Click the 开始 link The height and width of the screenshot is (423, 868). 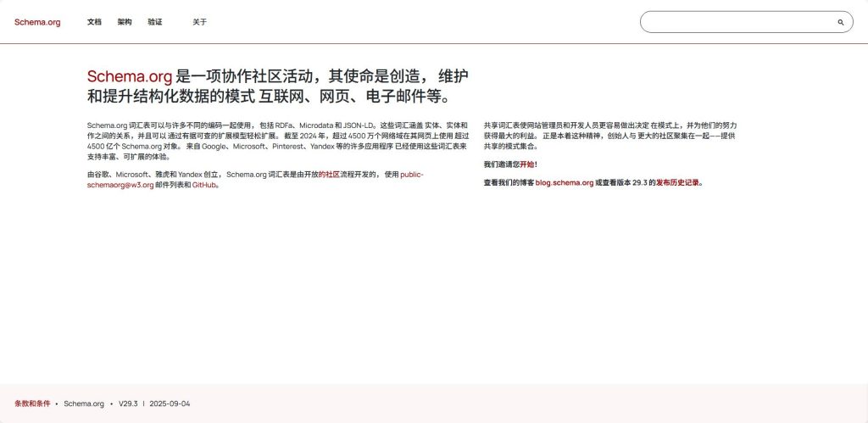point(527,164)
